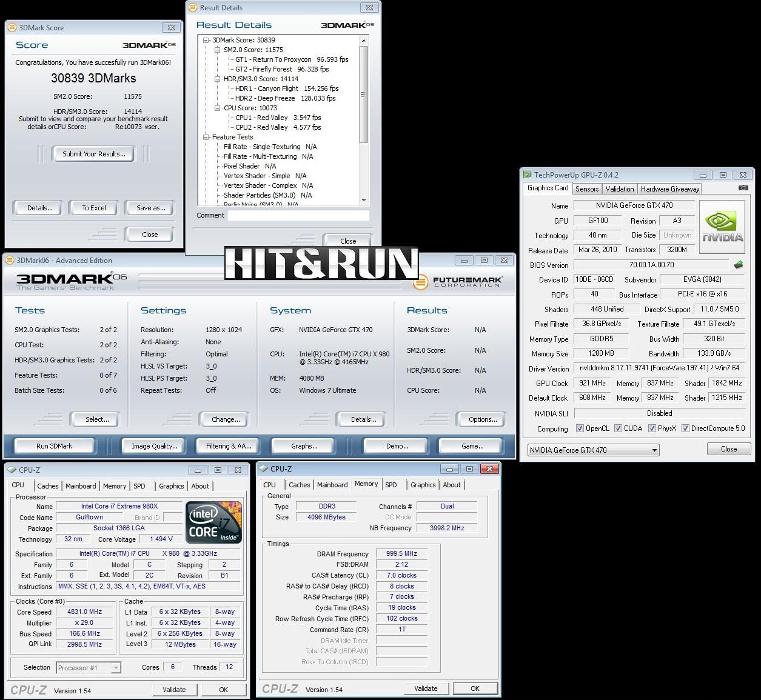The height and width of the screenshot is (700, 761).
Task: Open the Graphics tab in right CPU-Z
Action: click(x=423, y=485)
